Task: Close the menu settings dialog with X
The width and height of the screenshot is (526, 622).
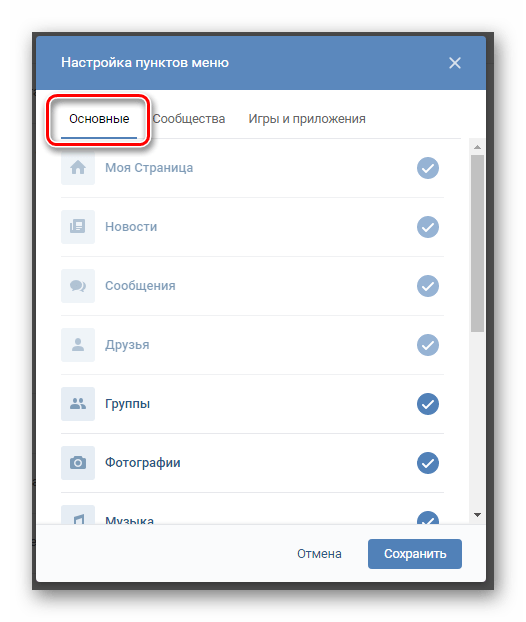Action: click(455, 63)
